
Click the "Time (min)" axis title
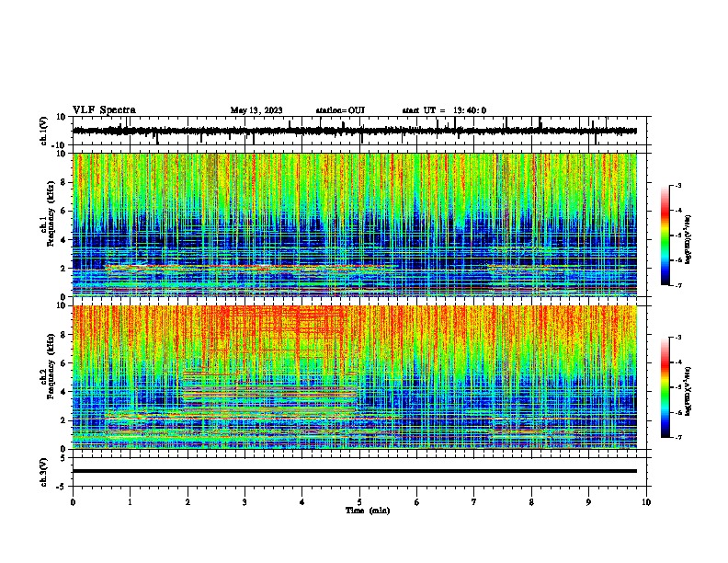click(368, 511)
